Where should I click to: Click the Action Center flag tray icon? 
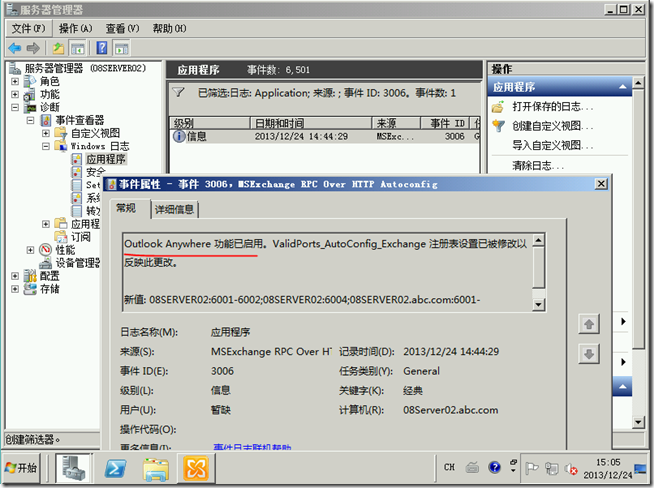pyautogui.click(x=531, y=468)
